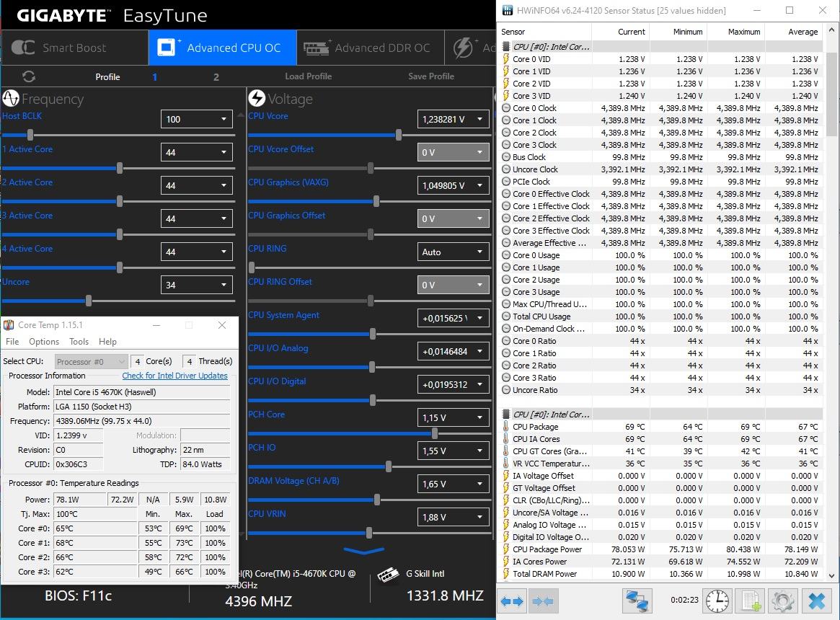Open the Uncore ratio dropdown

(x=197, y=285)
